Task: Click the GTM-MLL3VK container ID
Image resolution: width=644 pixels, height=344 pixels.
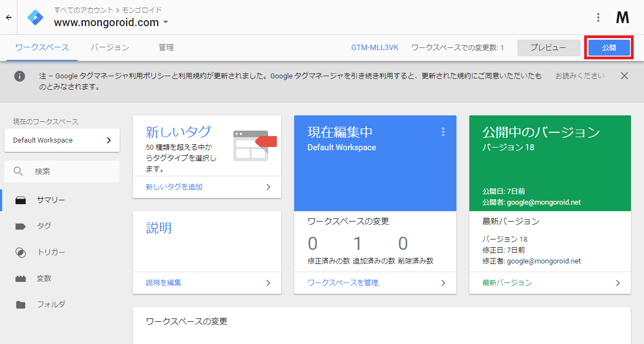Action: point(375,48)
